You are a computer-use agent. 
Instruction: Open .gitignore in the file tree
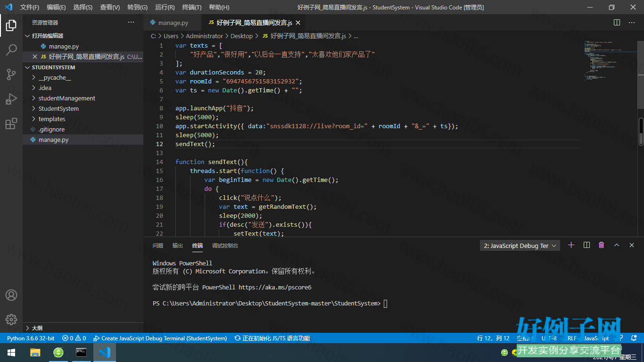83,130
